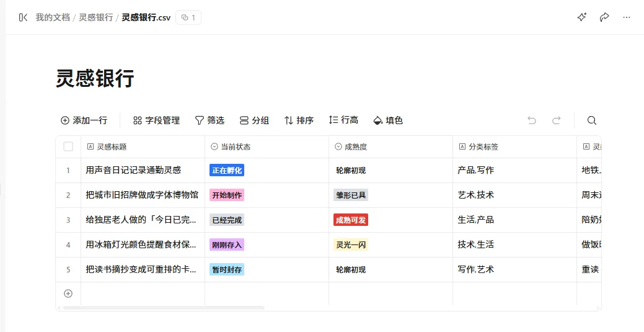
Task: Go to 我的文档 breadcrumb
Action: pyautogui.click(x=53, y=17)
